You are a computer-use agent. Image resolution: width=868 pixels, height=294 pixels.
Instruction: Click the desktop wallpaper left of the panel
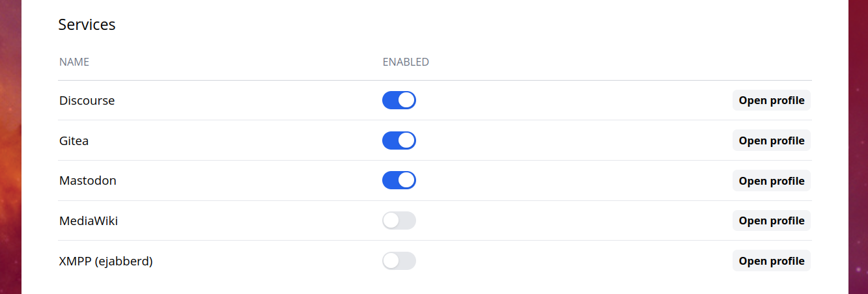(x=10, y=147)
